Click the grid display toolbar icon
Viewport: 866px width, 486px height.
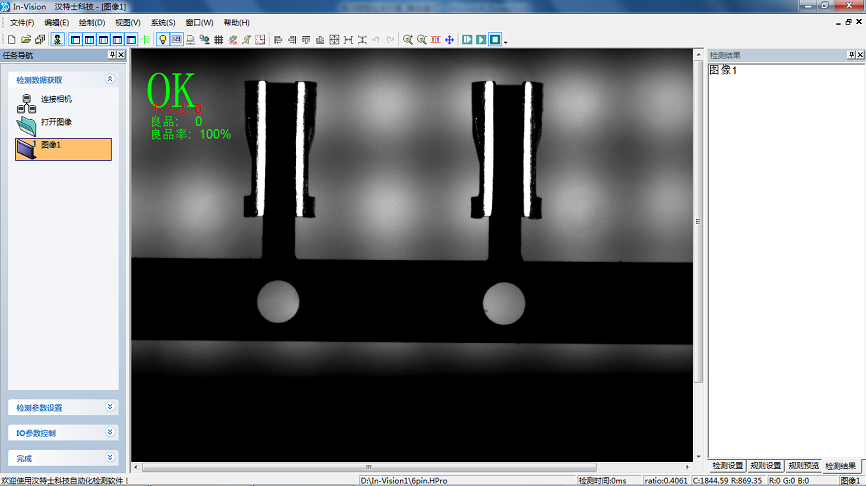tap(219, 40)
